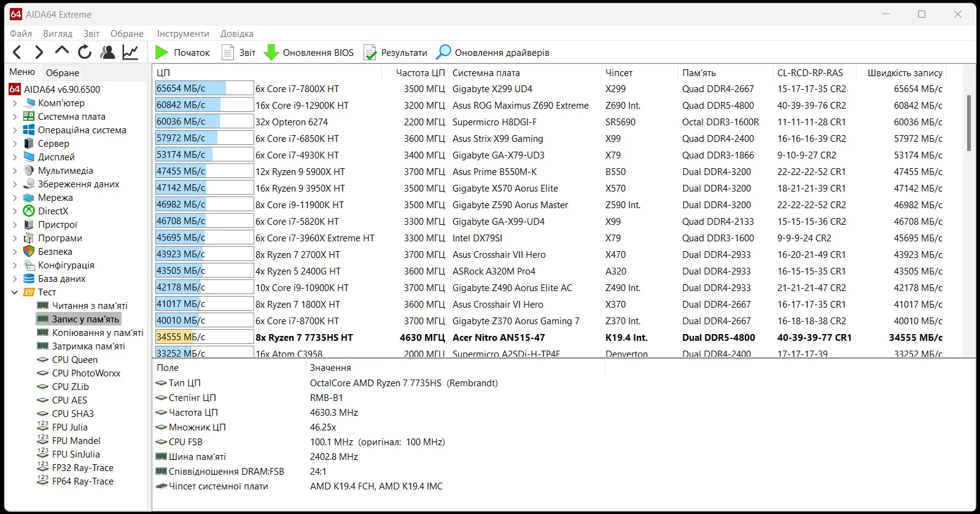
Task: Sort by the ЦП column header
Action: pos(267,72)
